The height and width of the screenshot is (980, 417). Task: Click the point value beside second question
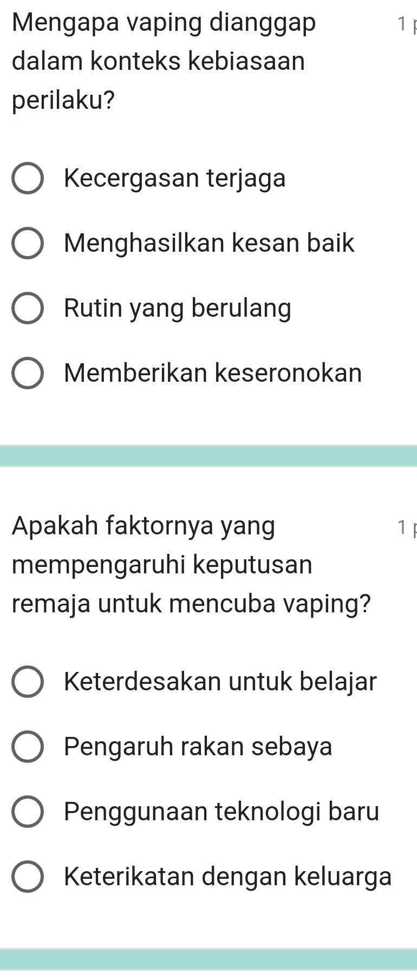point(405,527)
